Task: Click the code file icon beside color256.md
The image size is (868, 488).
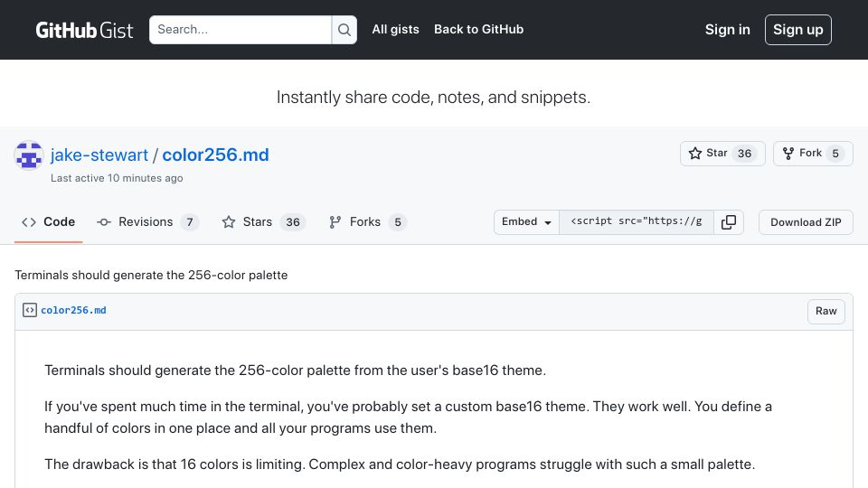Action: pyautogui.click(x=29, y=310)
